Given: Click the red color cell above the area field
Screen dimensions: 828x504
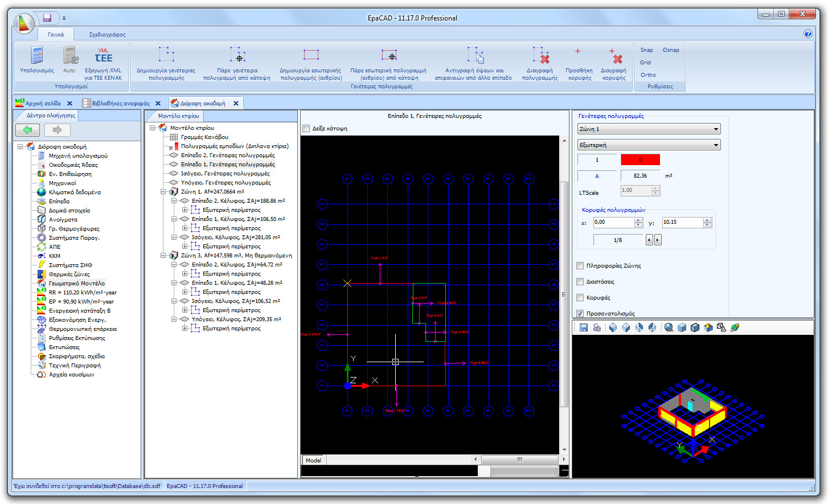Looking at the screenshot, I should coord(640,160).
